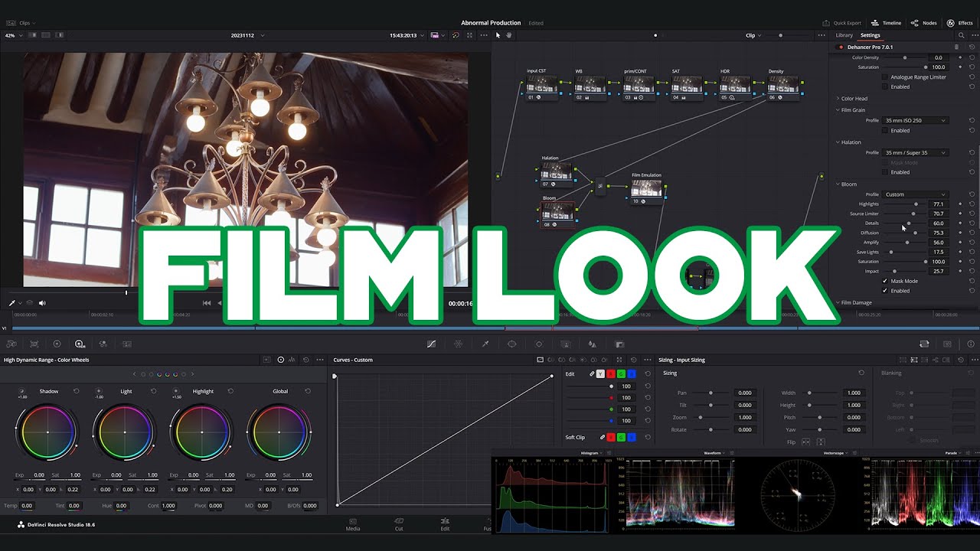Select the SAT node 04

point(687,86)
